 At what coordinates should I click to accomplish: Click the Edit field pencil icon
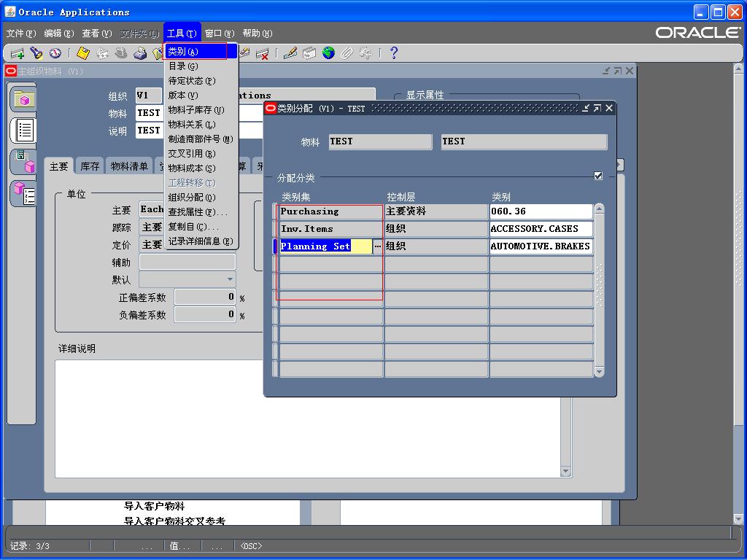[x=290, y=53]
